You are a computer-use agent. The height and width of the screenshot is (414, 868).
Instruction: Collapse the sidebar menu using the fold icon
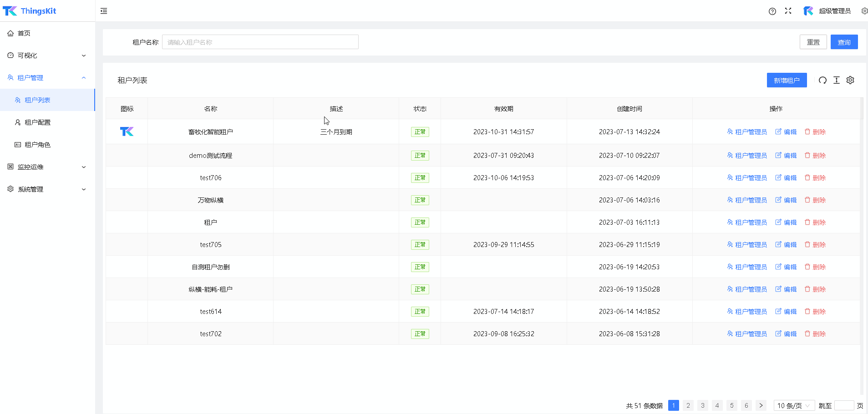[104, 11]
